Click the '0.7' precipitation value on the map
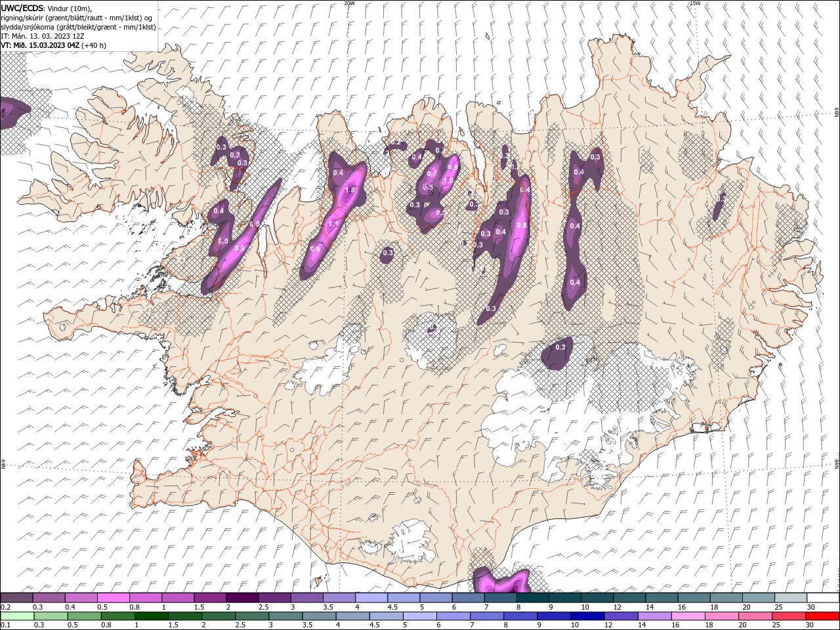 (x=432, y=174)
